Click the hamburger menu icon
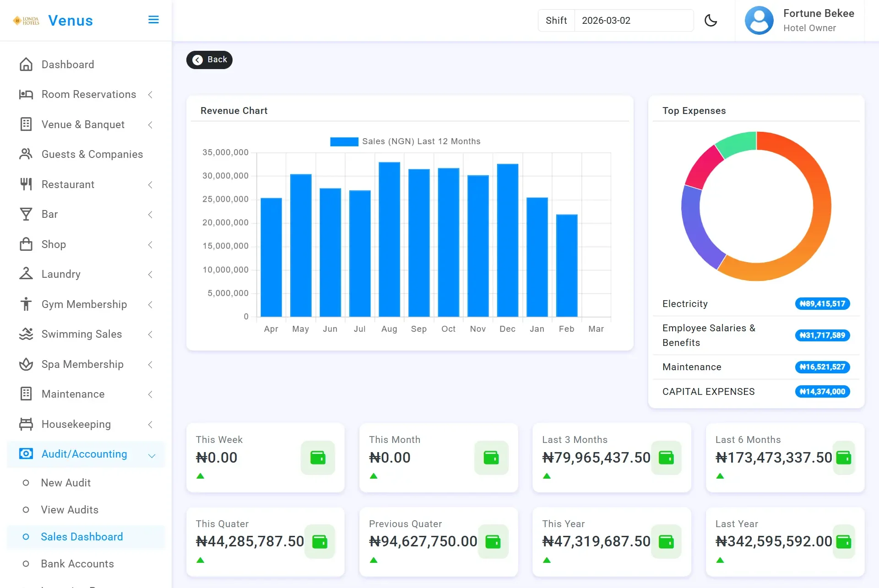Screen dimensions: 879x588 coord(153,20)
